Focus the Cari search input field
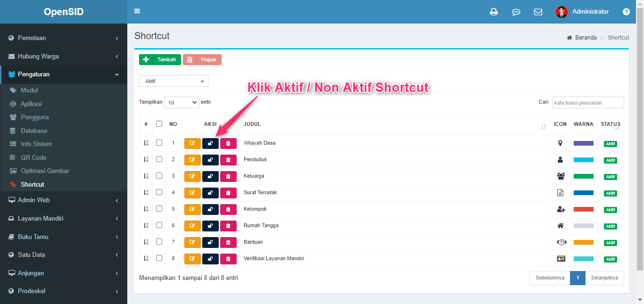Viewport: 644px width, 304px height. click(x=588, y=103)
